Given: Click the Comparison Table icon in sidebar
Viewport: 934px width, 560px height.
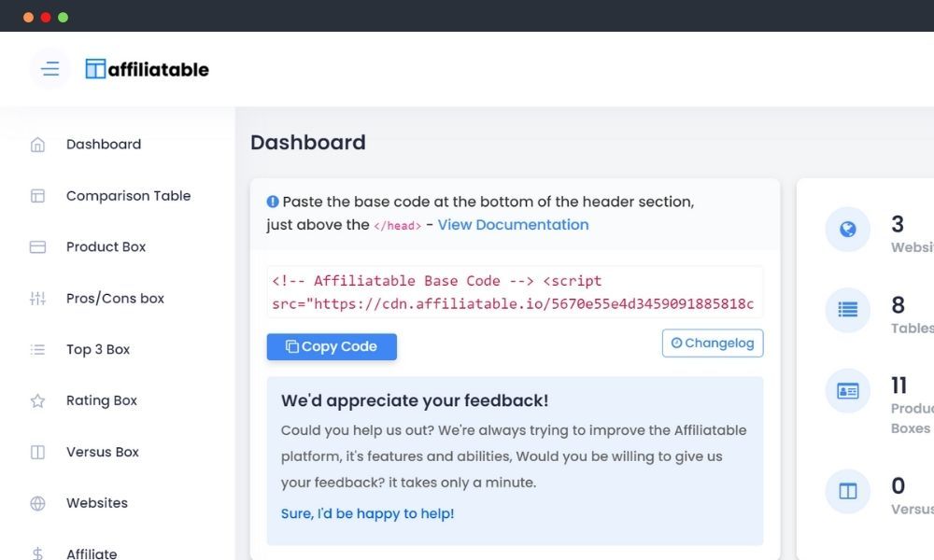Looking at the screenshot, I should pos(37,196).
